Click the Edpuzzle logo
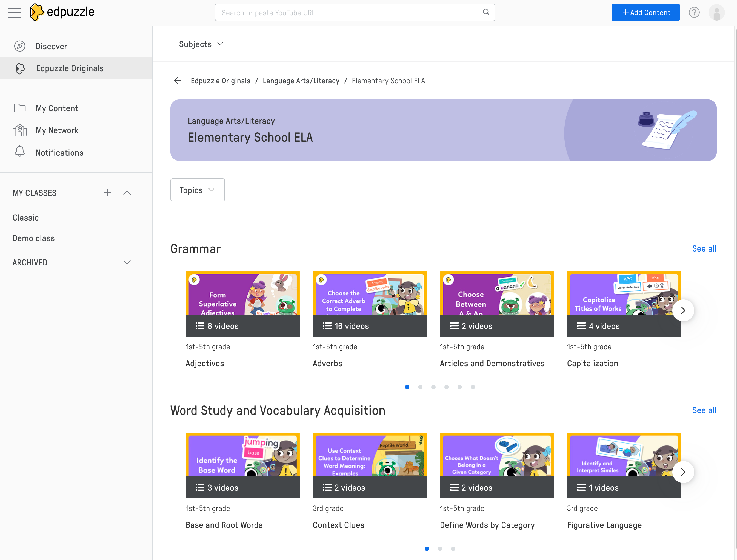The image size is (737, 560). (x=62, y=12)
